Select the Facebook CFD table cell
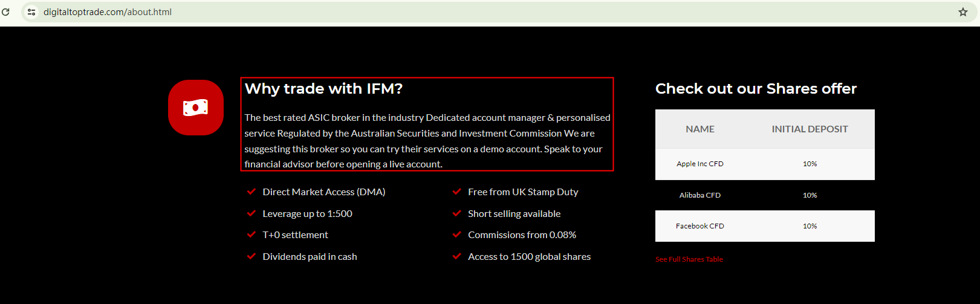Viewport: 980px width, 304px height. [x=700, y=226]
